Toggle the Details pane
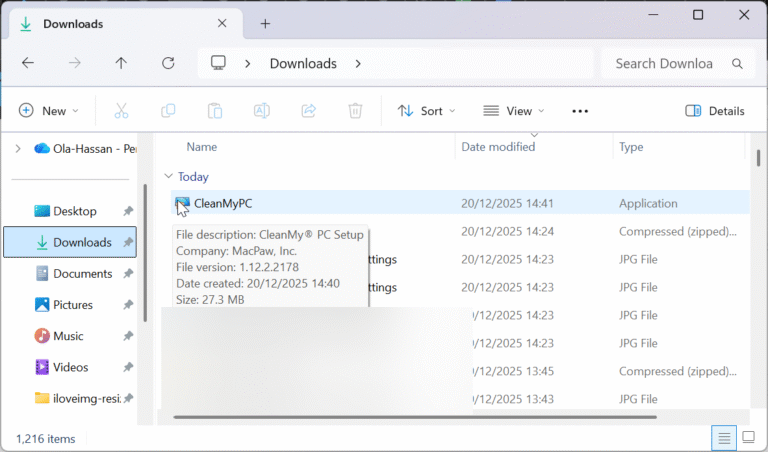Viewport: 768px width, 452px height. 715,111
